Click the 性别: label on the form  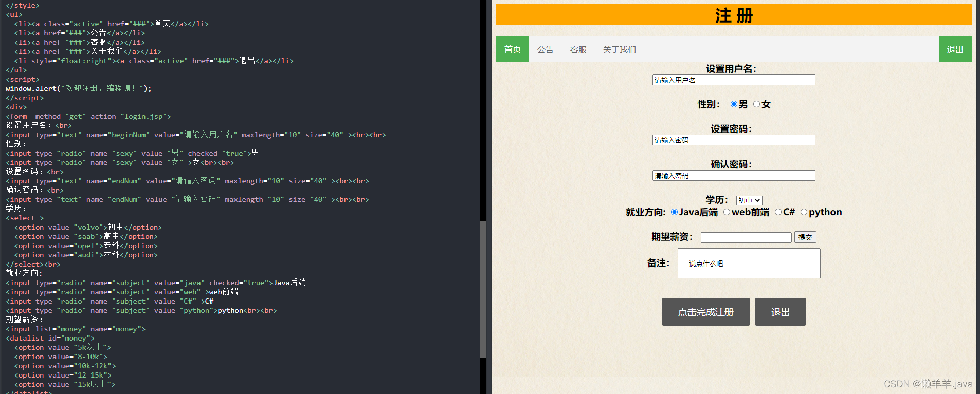709,104
